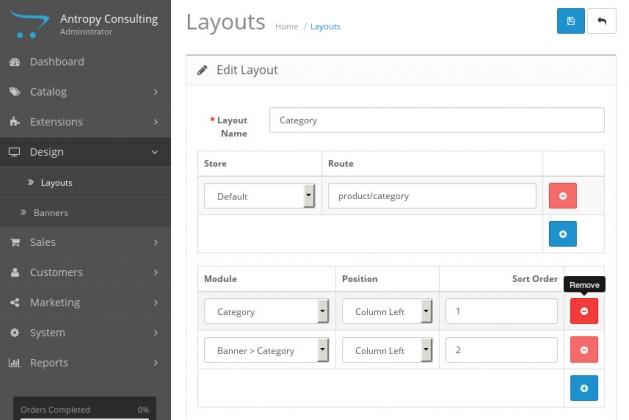
Task: Click the Catalog tags icon
Action: point(15,92)
